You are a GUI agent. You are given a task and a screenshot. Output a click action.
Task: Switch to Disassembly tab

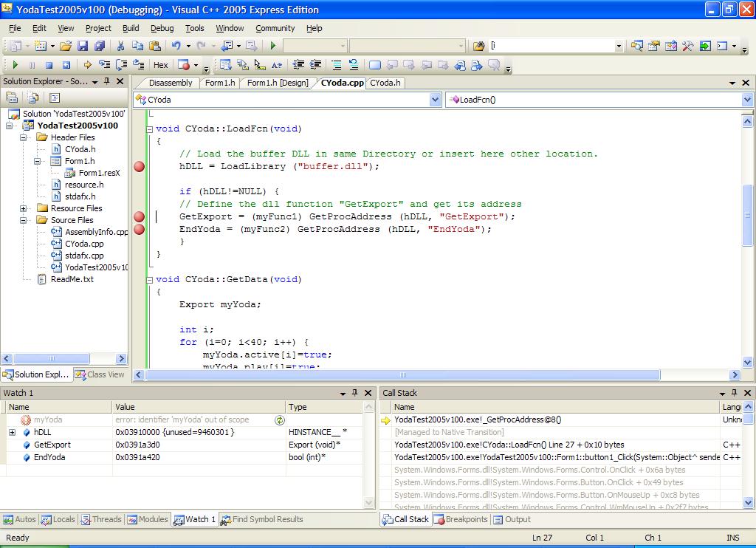pyautogui.click(x=171, y=83)
